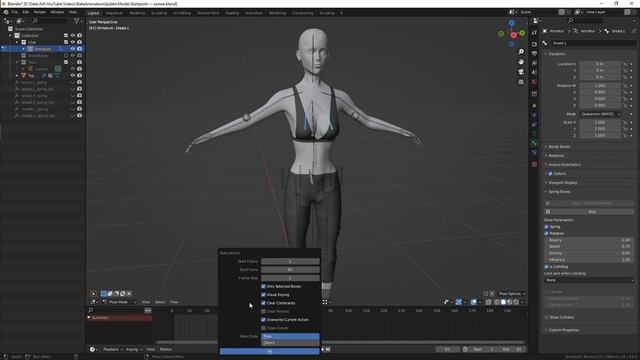
Task: Expand the Bendy Bones panel
Action: pyautogui.click(x=558, y=147)
